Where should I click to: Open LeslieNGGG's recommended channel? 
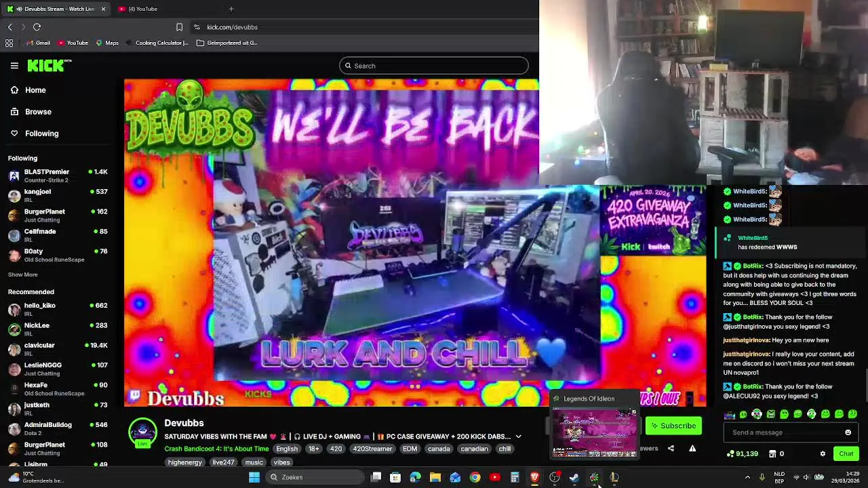(58, 369)
